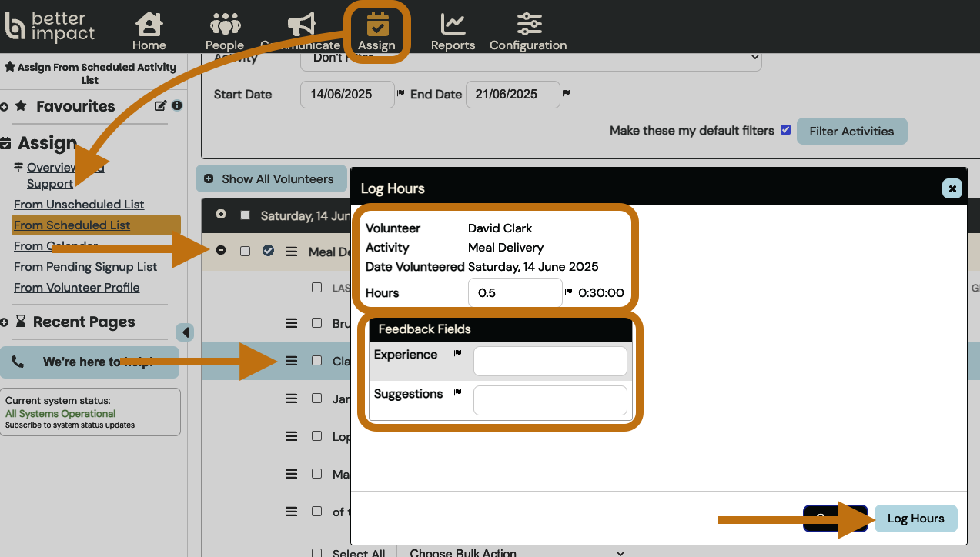
Task: Expand the Saturday, 14 June date group
Action: 221,215
